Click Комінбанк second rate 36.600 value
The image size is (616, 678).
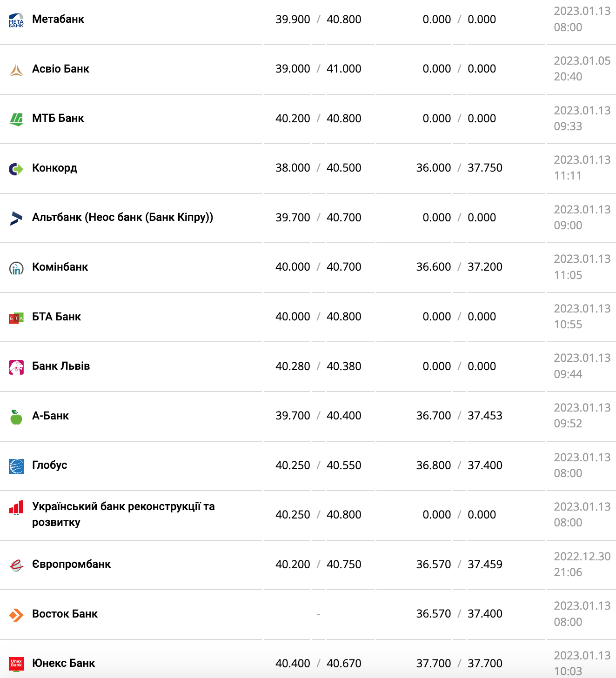433,267
